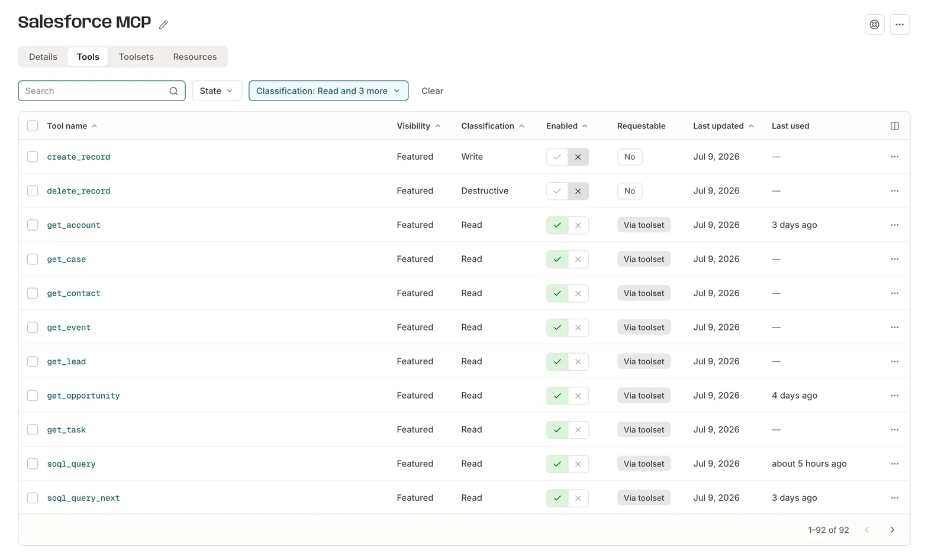The image size is (928, 560).
Task: Open row actions menu for get_account
Action: [x=894, y=225]
